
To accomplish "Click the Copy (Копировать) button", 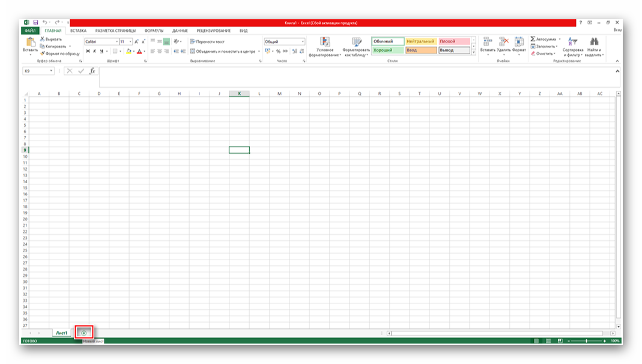I will [x=53, y=47].
